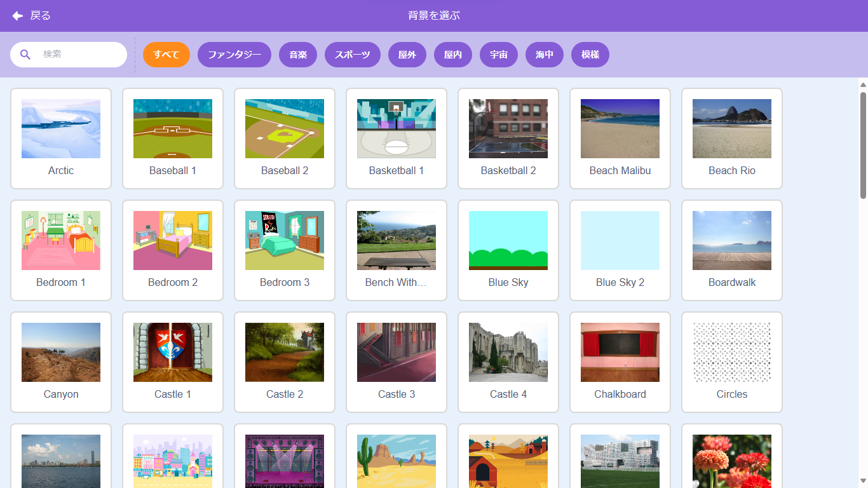Show 屋内 backdrops
The width and height of the screenshot is (868, 488).
(453, 55)
